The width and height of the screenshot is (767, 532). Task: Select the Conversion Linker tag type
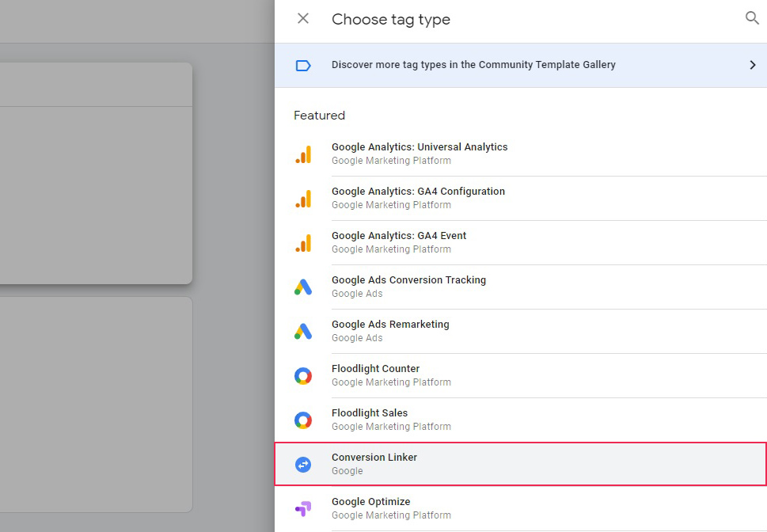click(x=521, y=464)
